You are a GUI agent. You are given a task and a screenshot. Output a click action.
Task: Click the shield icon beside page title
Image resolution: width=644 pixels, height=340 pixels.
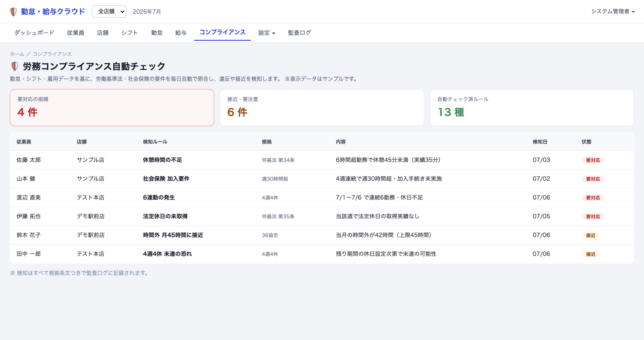(14, 66)
